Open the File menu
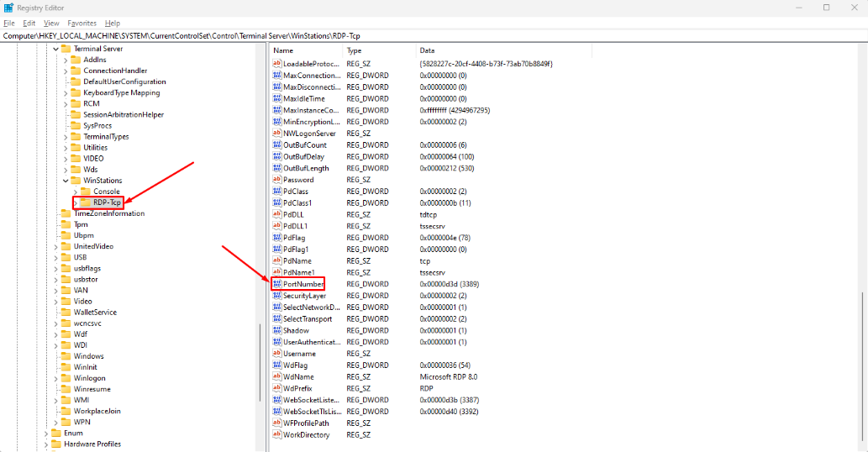Screen dimensions: 868x452 pyautogui.click(x=9, y=24)
